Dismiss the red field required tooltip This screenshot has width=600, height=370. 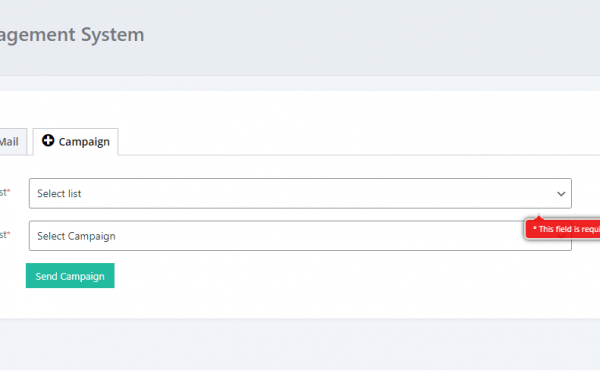click(562, 229)
